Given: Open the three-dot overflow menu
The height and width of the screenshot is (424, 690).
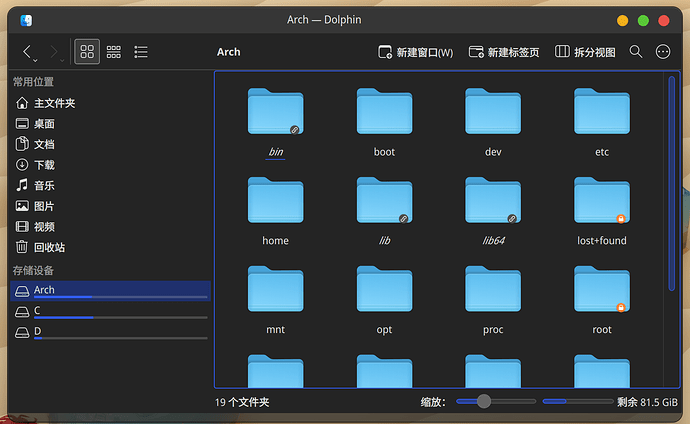Looking at the screenshot, I should 663,52.
